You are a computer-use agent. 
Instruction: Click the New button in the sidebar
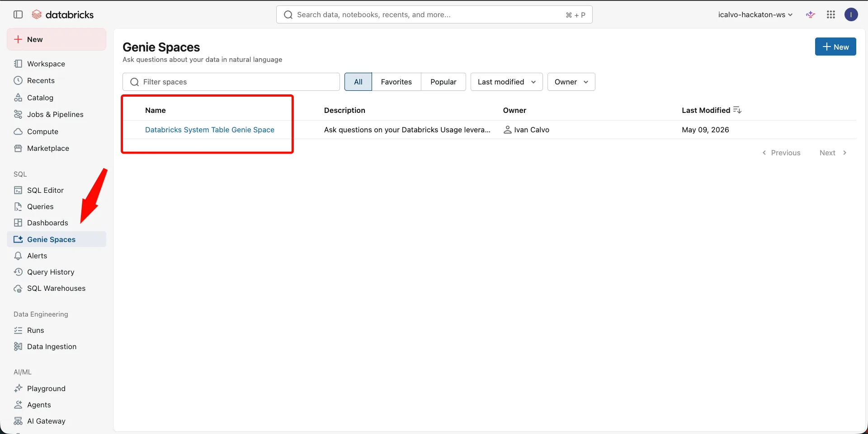pyautogui.click(x=57, y=39)
